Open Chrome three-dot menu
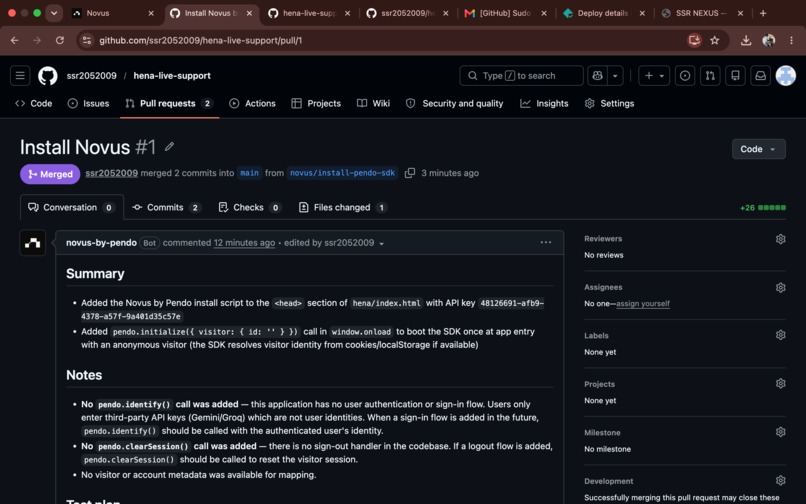 coord(791,40)
